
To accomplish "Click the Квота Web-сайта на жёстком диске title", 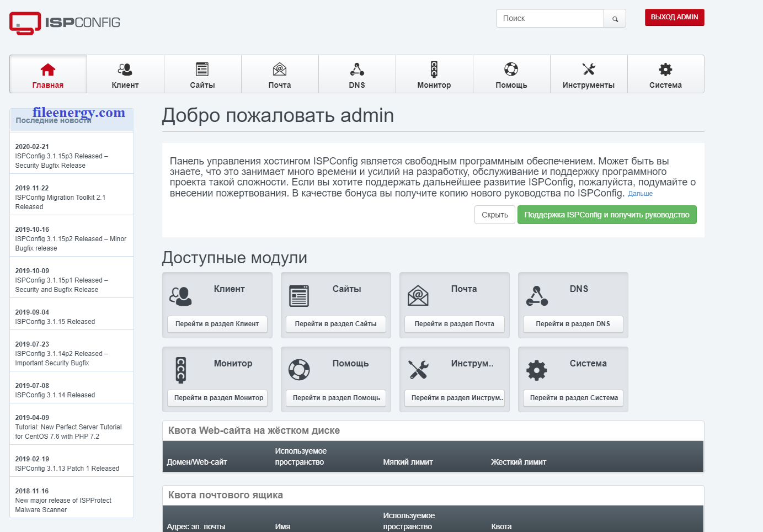I will click(254, 430).
